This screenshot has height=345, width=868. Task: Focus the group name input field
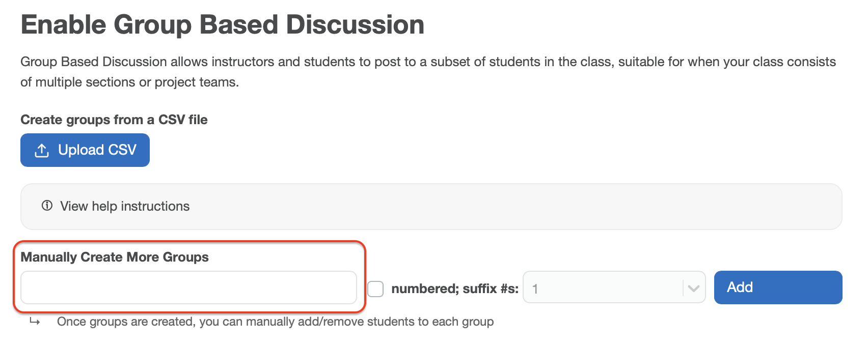pyautogui.click(x=188, y=287)
